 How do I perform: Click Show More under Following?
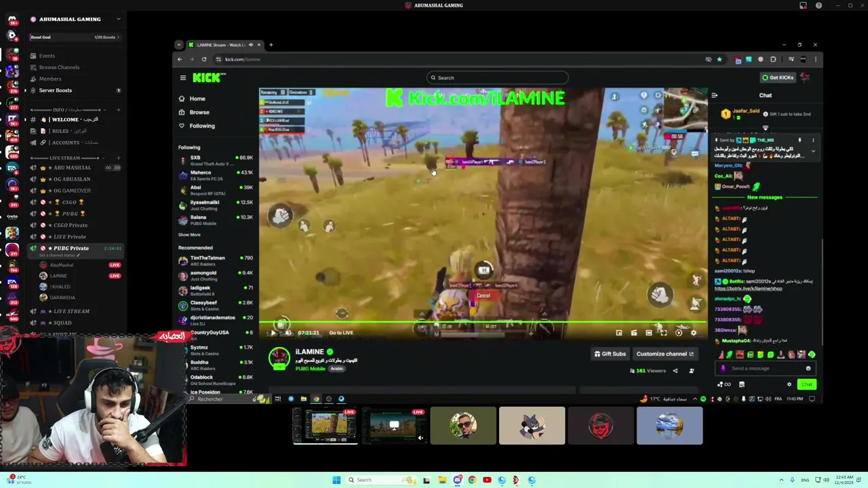click(x=189, y=235)
